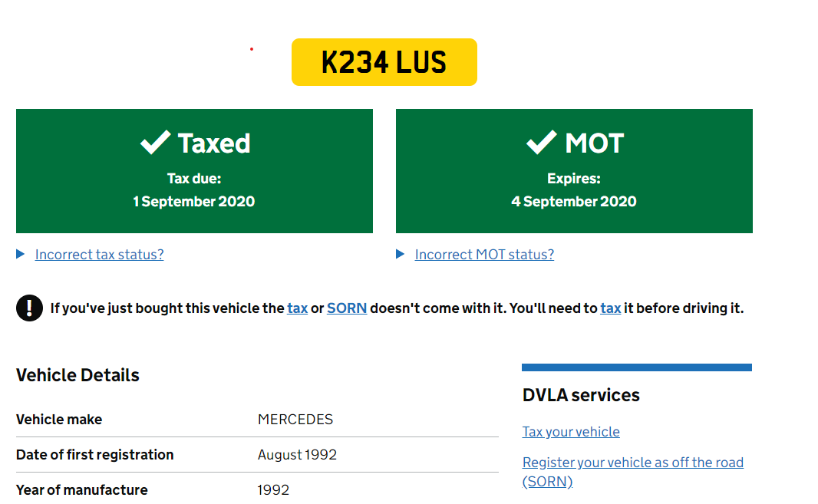Click the August 1992 registration date
The image size is (818, 504).
pos(297,455)
